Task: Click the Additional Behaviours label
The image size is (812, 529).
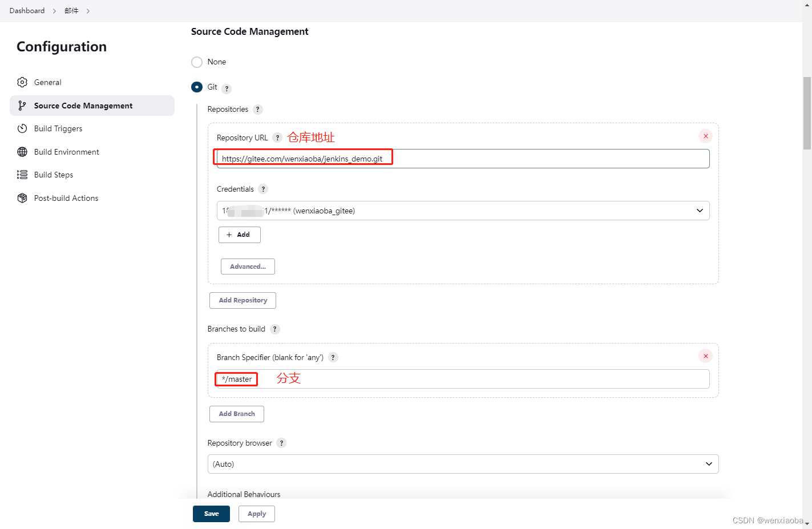Action: point(244,494)
